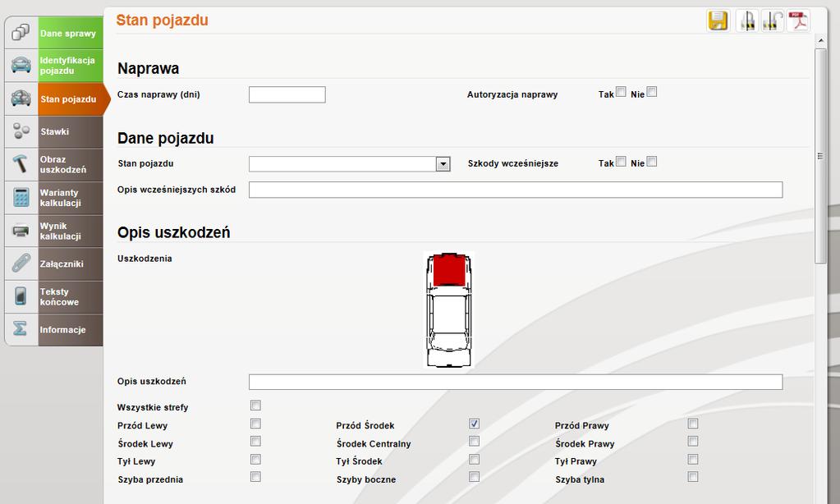Tick the Szyba przednia checkbox
This screenshot has height=504, width=840.
[255, 477]
